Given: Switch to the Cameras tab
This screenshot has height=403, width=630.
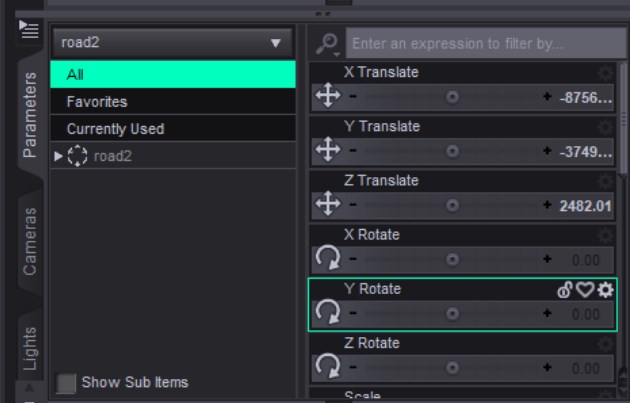Looking at the screenshot, I should 30,241.
